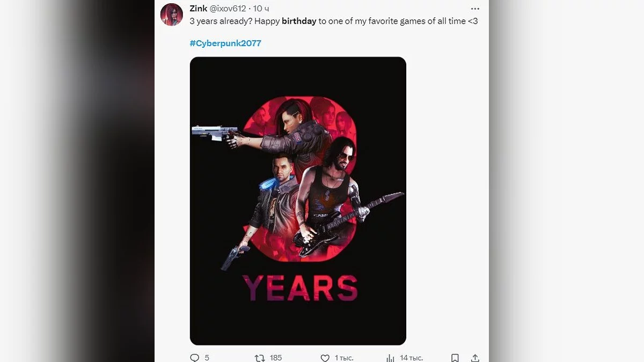Bookmark this tweet
Viewport: 644px width, 362px height.
click(455, 358)
